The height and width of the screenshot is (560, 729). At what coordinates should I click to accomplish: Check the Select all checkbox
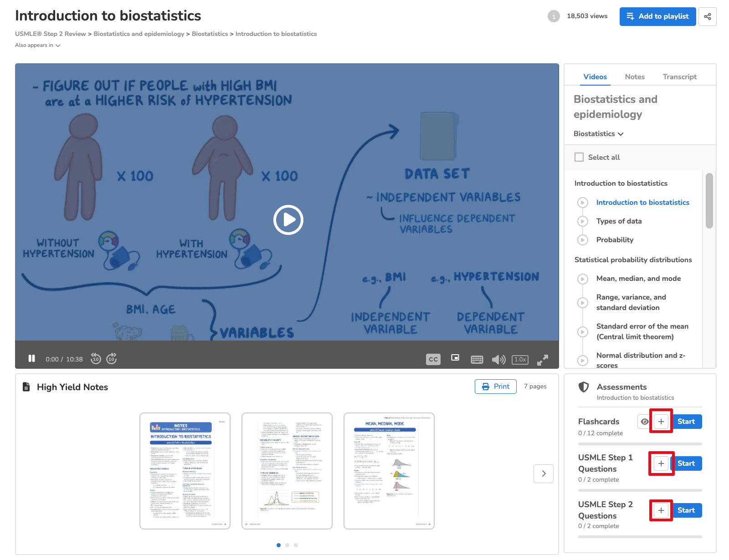click(x=579, y=157)
